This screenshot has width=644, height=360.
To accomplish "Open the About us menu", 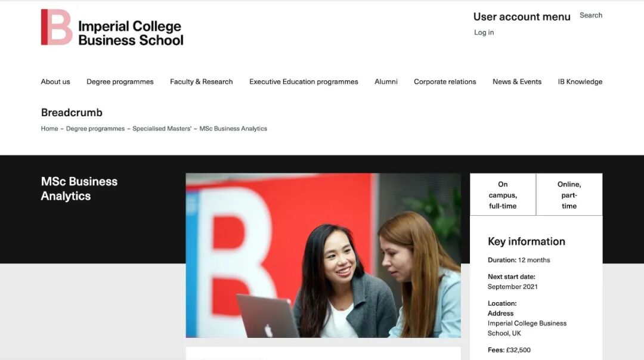I will coord(55,82).
